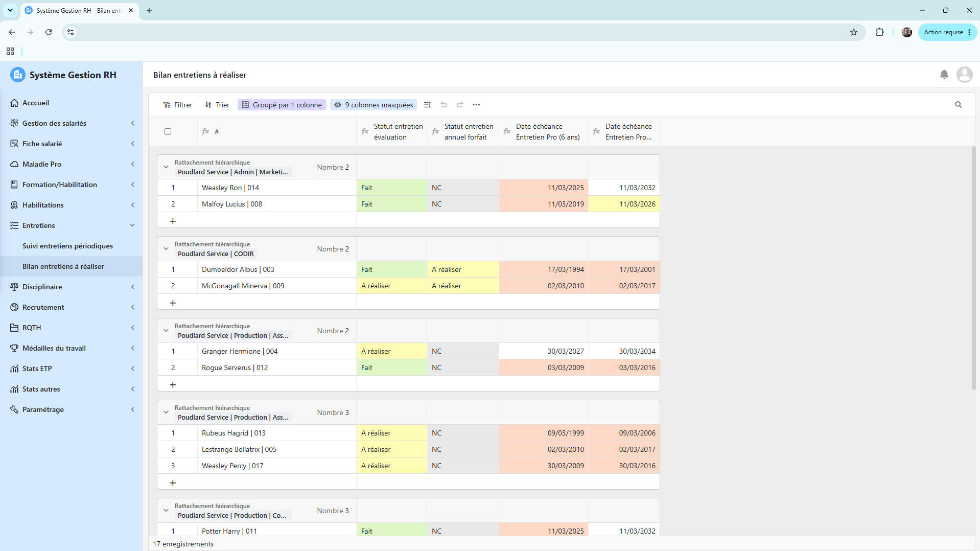
Task: Click the vertical table scrollbar
Action: [973, 268]
